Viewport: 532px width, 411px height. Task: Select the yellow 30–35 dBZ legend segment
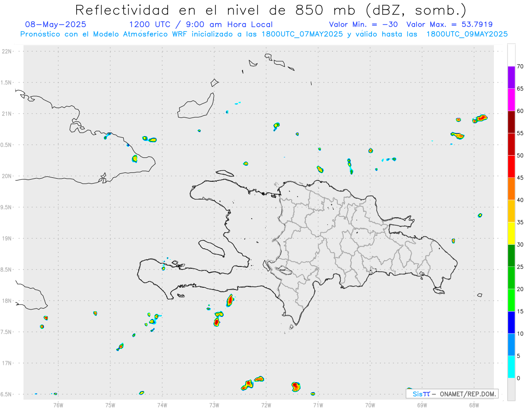click(x=511, y=233)
